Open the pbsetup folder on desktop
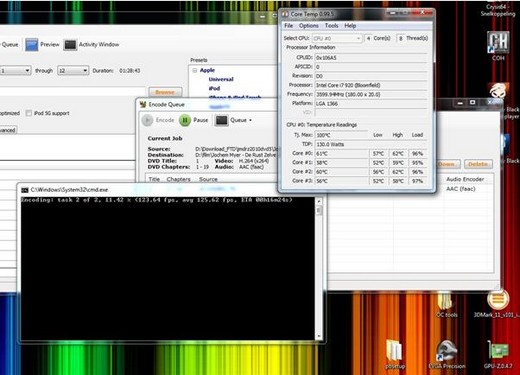This screenshot has height=375, width=520. coord(395,355)
